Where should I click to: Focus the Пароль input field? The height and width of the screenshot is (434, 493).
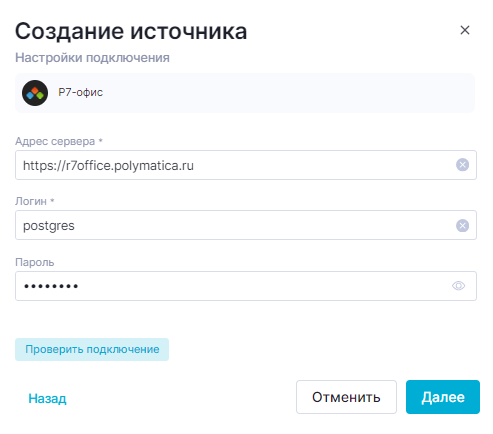point(246,286)
